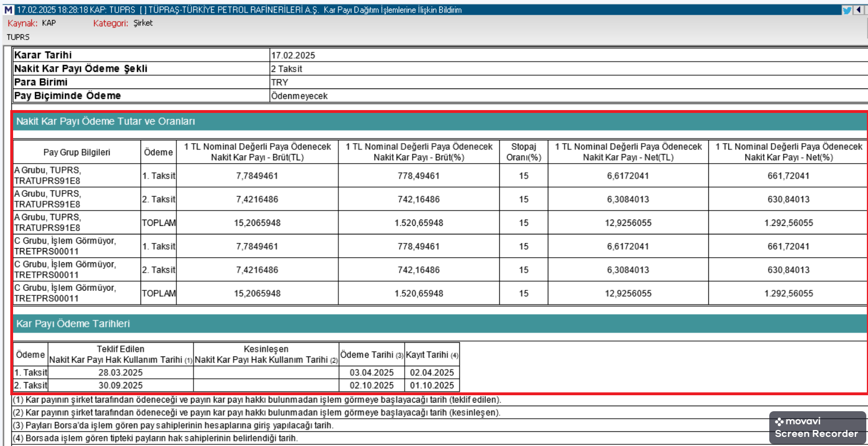Click the TUPRS ticker under Kaynak
The image size is (868, 446).
click(18, 37)
